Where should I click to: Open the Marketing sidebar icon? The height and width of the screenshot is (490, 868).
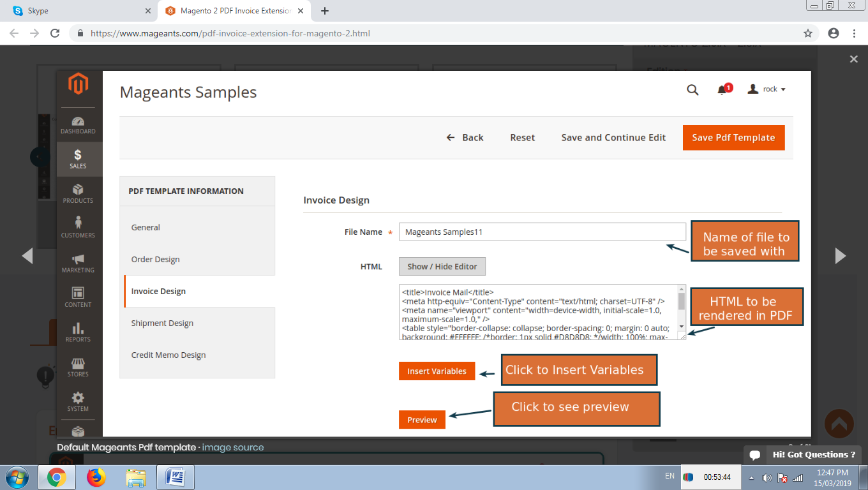78,264
